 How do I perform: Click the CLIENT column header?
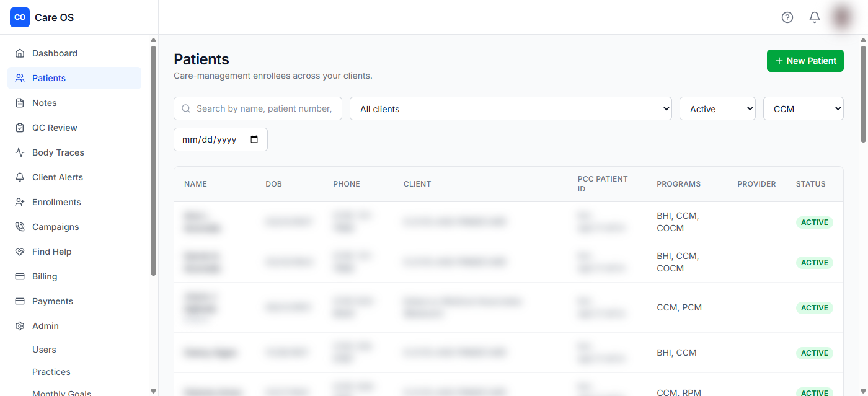[x=417, y=184]
